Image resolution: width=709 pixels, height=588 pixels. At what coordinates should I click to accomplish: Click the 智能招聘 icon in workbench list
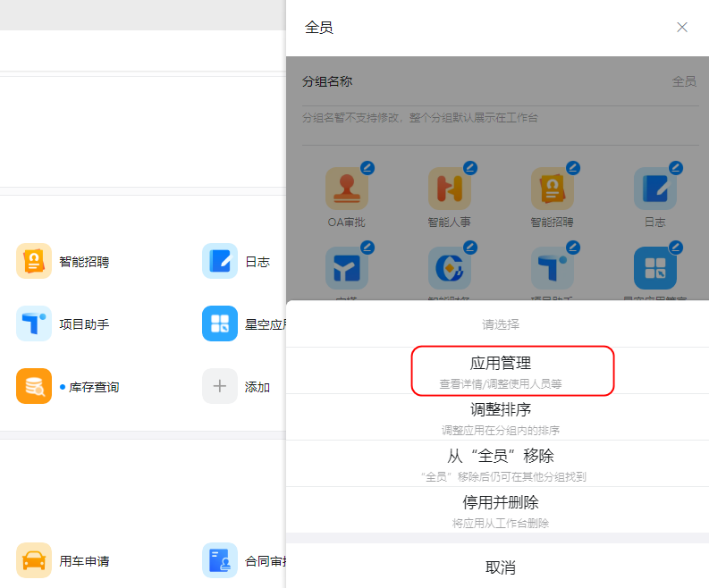(x=34, y=261)
